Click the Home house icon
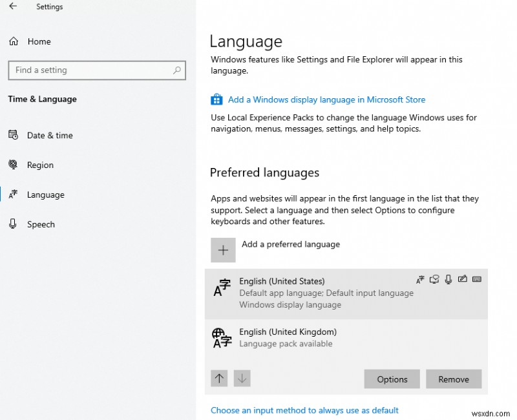 tap(14, 41)
